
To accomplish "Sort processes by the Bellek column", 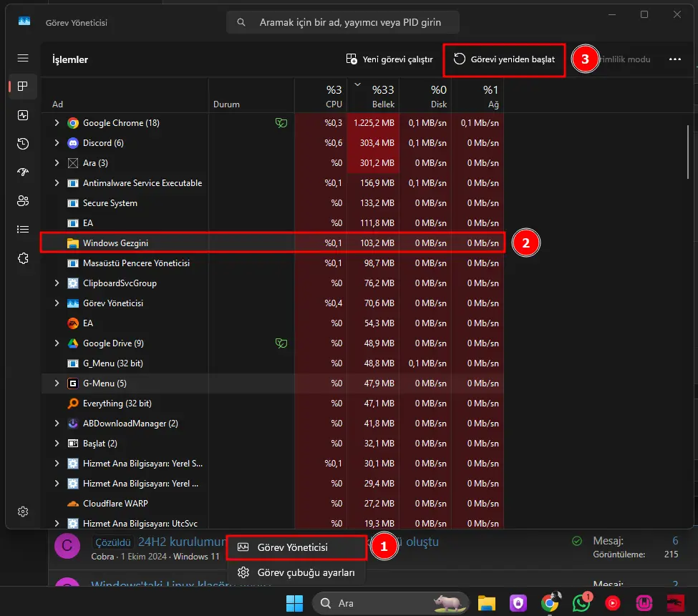I will pyautogui.click(x=373, y=95).
